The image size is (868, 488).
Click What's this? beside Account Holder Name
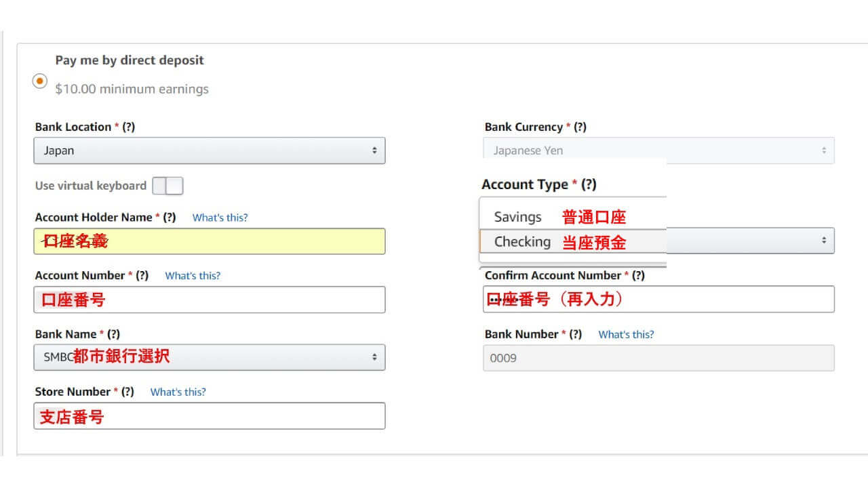[220, 218]
